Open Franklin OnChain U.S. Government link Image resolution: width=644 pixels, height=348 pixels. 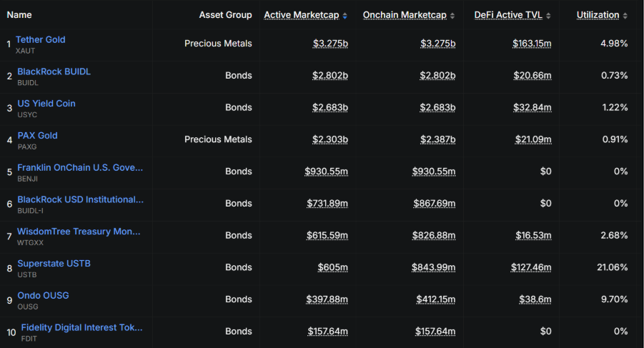coord(80,167)
